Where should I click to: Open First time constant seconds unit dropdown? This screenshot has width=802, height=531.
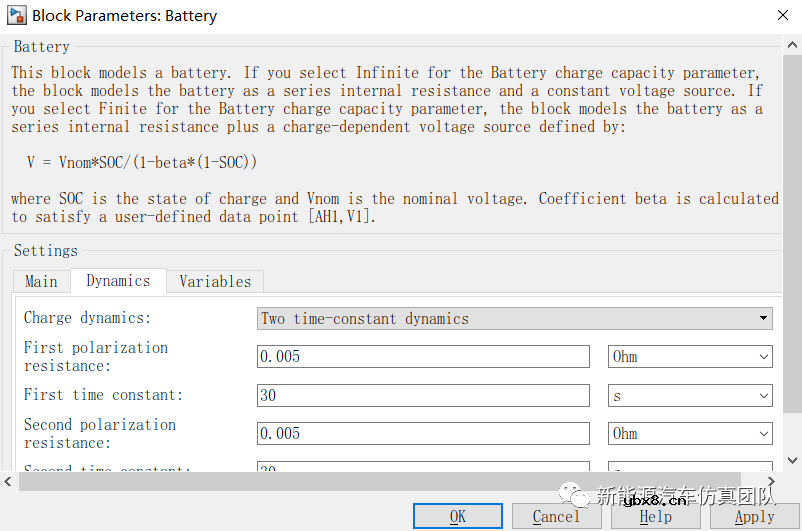690,395
